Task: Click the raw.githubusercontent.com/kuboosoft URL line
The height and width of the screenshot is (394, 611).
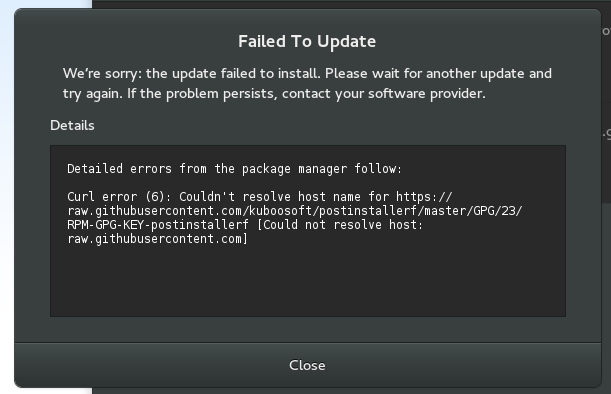Action: (x=295, y=211)
